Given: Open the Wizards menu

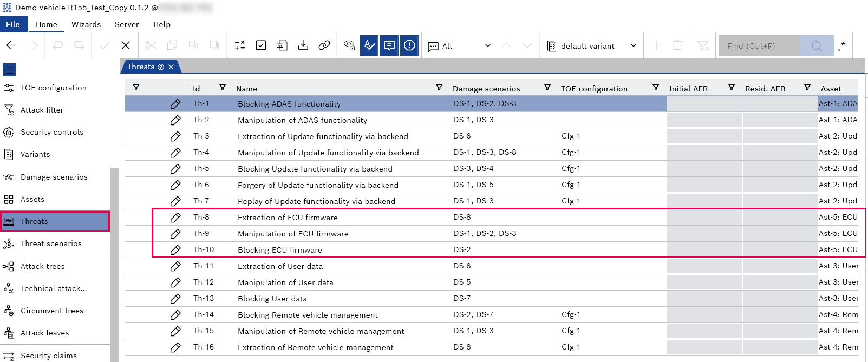Looking at the screenshot, I should (86, 24).
